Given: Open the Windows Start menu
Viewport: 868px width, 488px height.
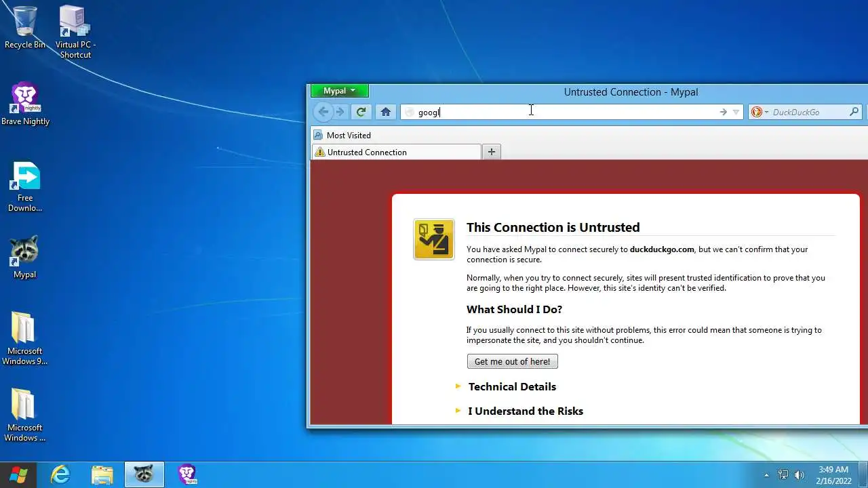Looking at the screenshot, I should point(18,474).
